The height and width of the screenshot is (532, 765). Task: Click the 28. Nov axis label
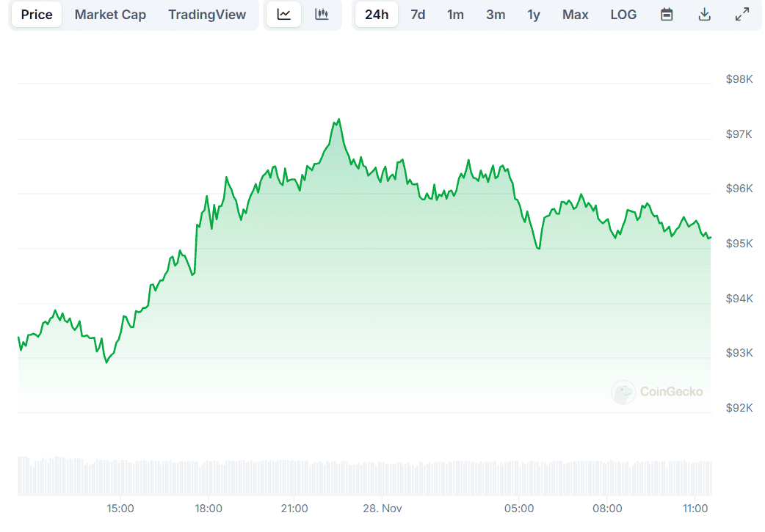pyautogui.click(x=382, y=508)
